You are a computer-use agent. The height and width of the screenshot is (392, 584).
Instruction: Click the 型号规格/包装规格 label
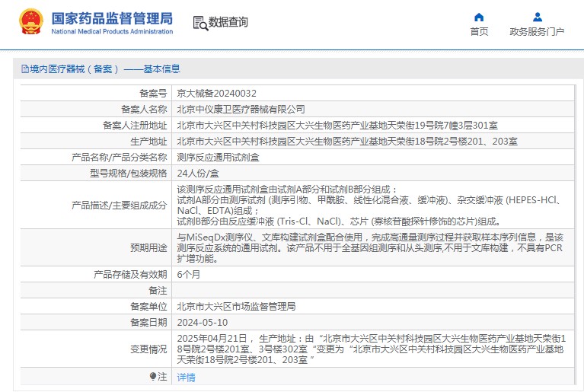coord(128,173)
